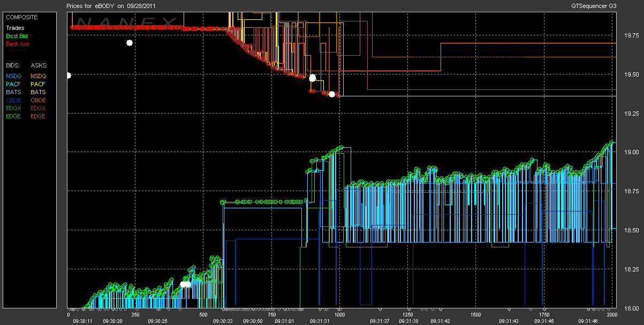Viewport: 644px width, 325px height.
Task: Click the 09:31:38 time label
Action: point(409,321)
